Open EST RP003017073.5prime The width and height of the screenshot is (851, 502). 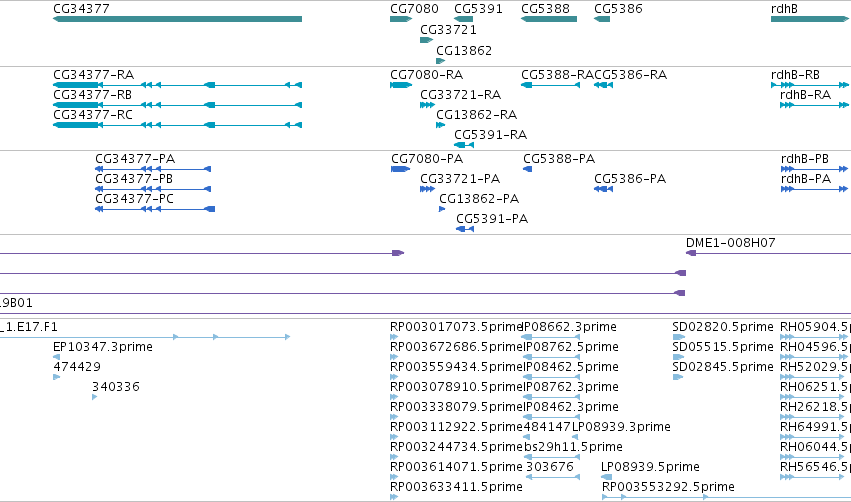pos(394,337)
